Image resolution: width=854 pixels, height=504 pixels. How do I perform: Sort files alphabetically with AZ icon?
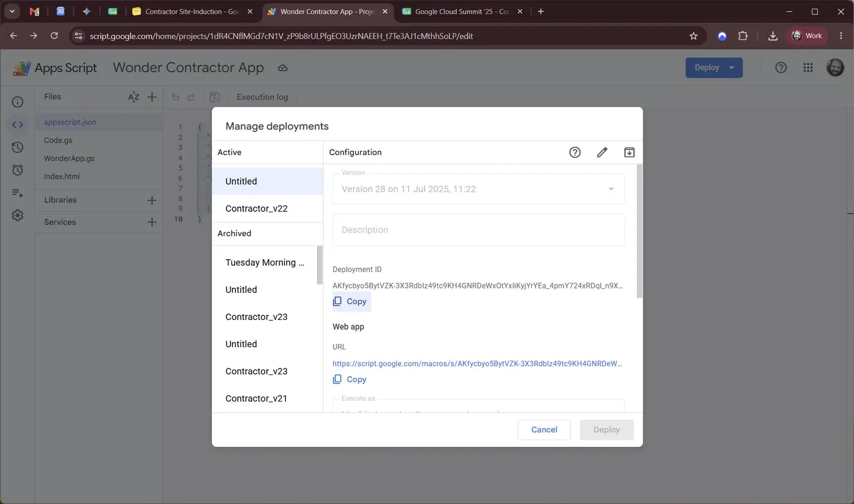pyautogui.click(x=133, y=97)
